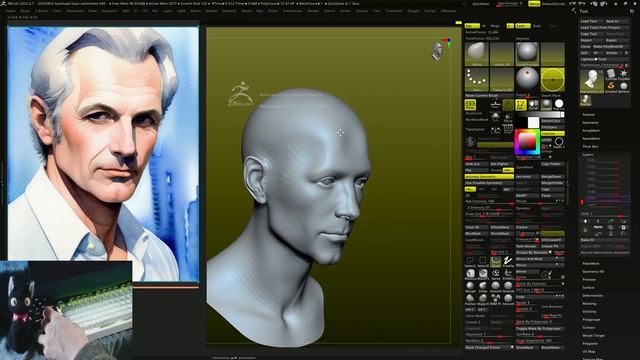
Task: Click the Floor grid icon
Action: pos(496,105)
